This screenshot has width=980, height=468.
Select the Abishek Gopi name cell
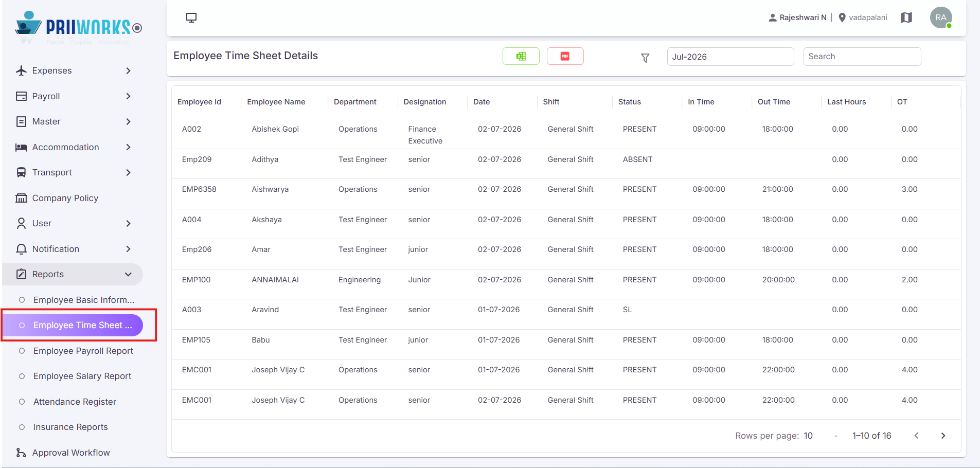(x=275, y=129)
